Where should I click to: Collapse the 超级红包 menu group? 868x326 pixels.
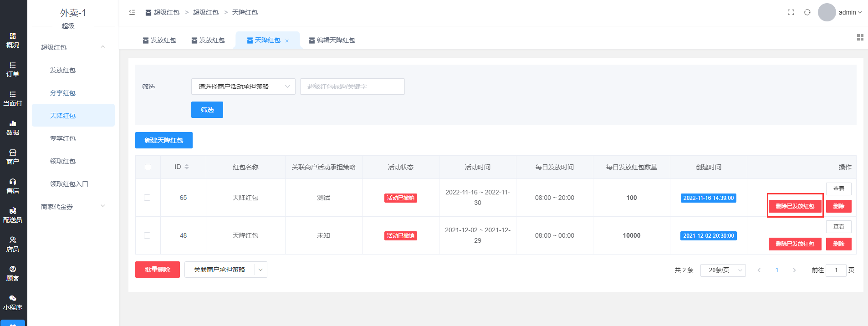73,47
